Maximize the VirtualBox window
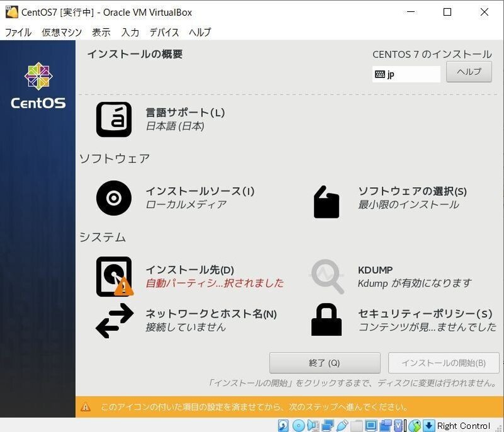The height and width of the screenshot is (432, 504). click(447, 12)
